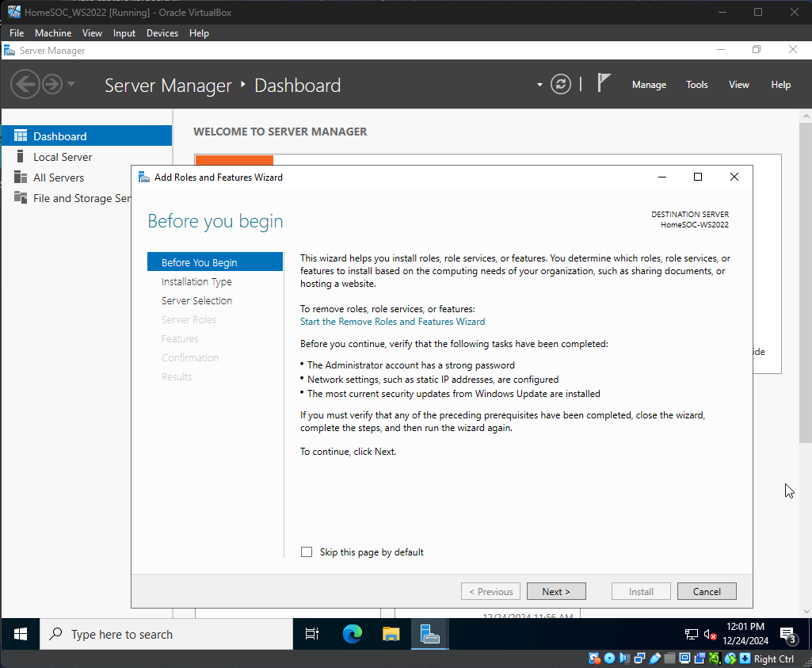812x668 pixels.
Task: Enable Skip this page by default
Action: point(307,552)
